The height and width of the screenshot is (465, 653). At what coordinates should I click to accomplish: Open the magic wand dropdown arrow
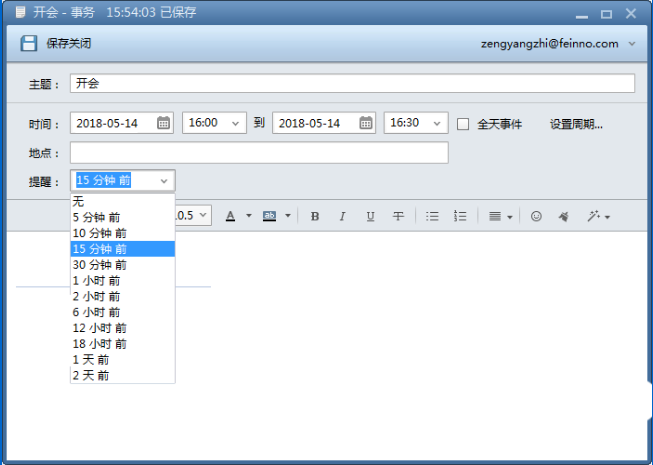coord(607,217)
